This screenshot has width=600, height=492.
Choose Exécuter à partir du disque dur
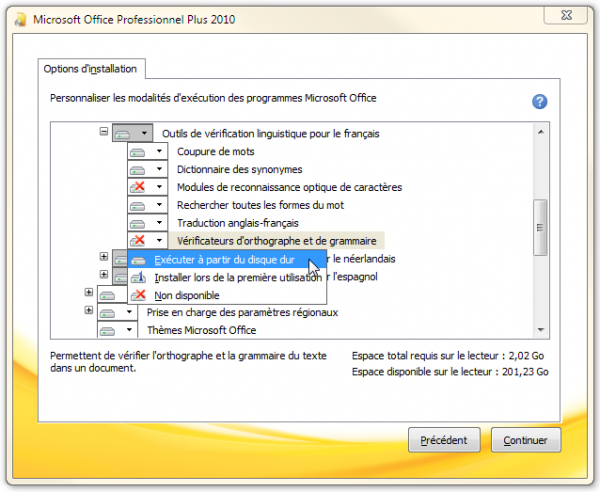[227, 260]
